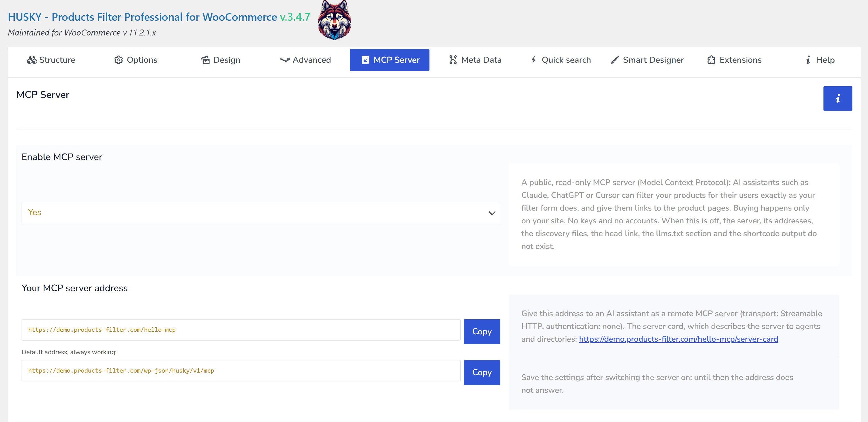The height and width of the screenshot is (422, 868).
Task: Open the Enable MCP server dropdown
Action: (x=261, y=213)
